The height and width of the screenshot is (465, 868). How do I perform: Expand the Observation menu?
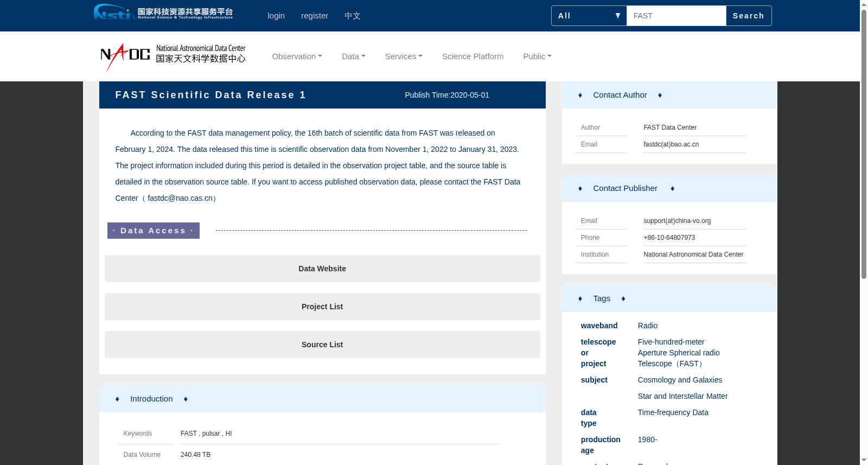(x=297, y=56)
